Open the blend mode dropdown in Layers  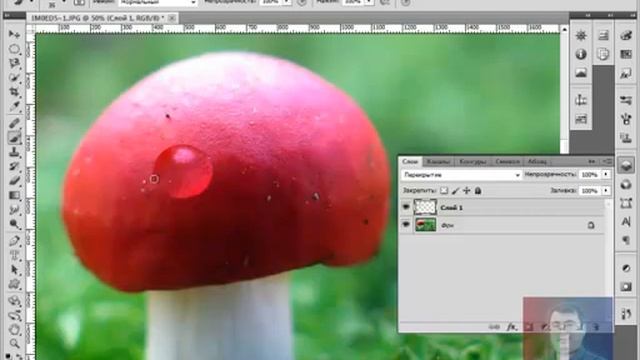tap(461, 175)
